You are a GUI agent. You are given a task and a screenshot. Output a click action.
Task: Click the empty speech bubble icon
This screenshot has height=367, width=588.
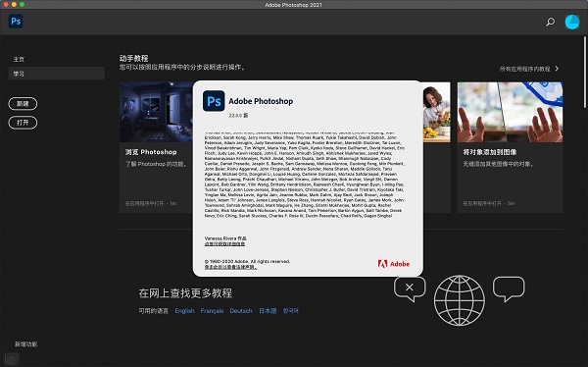pos(509,288)
